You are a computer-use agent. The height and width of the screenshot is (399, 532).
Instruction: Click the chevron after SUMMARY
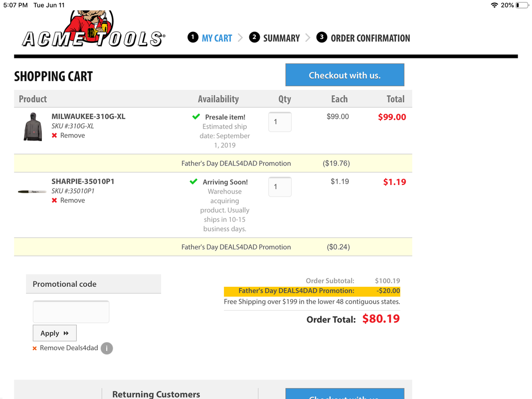point(308,38)
